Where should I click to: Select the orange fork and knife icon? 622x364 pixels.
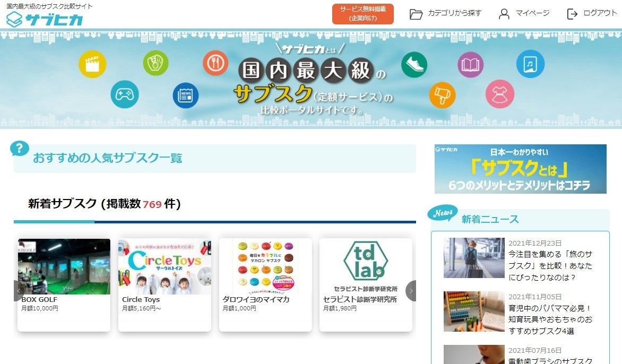coord(215,63)
